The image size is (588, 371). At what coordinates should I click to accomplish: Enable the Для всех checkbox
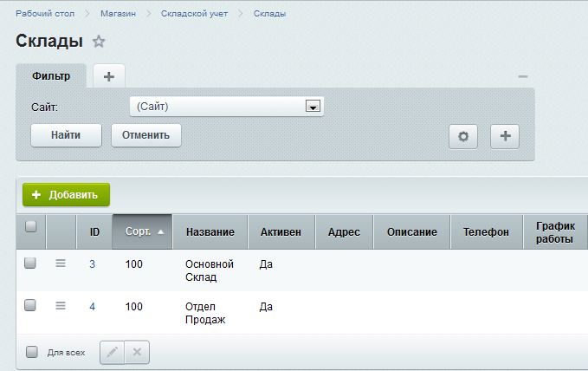coord(32,353)
